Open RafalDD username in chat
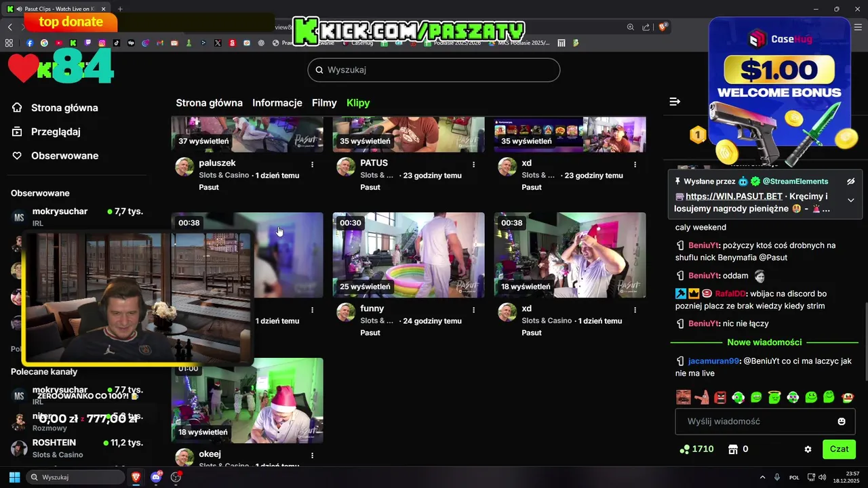This screenshot has width=868, height=488. coord(730,294)
